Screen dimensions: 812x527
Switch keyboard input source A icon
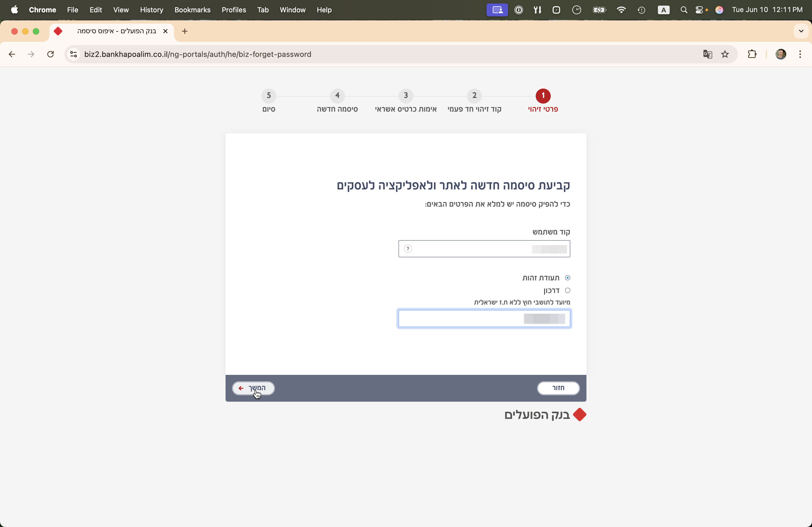(663, 10)
